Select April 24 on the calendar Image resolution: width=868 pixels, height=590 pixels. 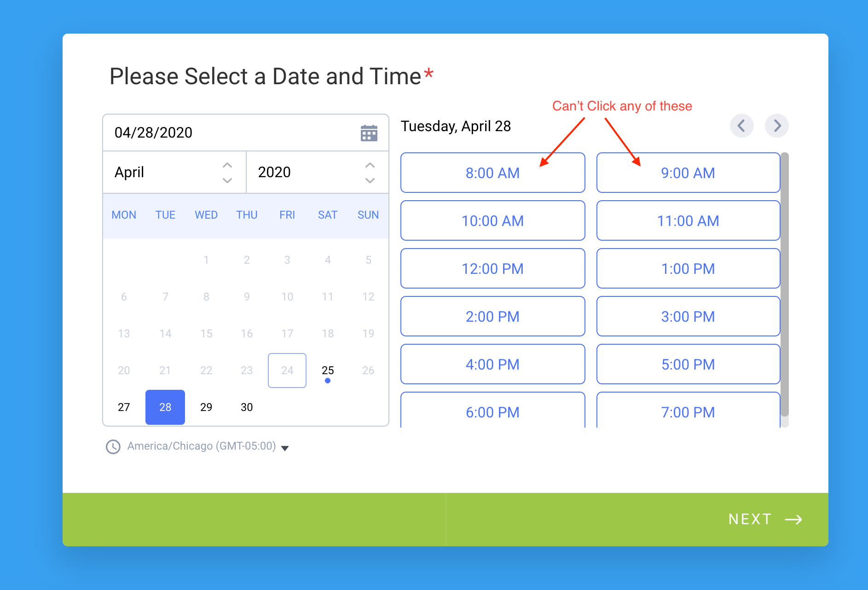287,370
